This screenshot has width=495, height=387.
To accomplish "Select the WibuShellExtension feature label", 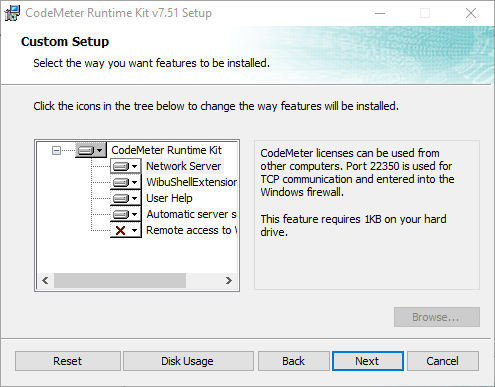I will 192,182.
